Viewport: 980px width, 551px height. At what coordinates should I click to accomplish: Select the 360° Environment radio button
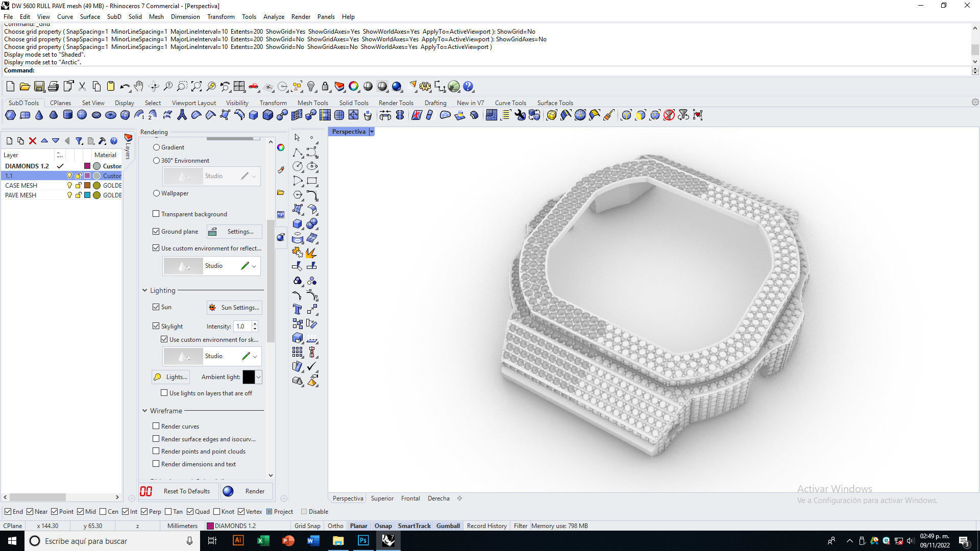click(x=157, y=161)
